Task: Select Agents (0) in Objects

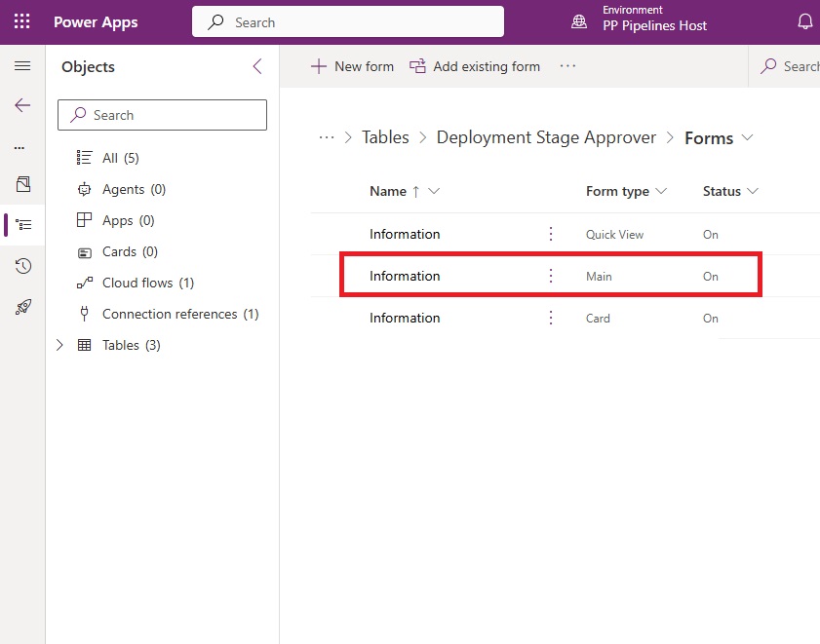Action: click(x=134, y=189)
